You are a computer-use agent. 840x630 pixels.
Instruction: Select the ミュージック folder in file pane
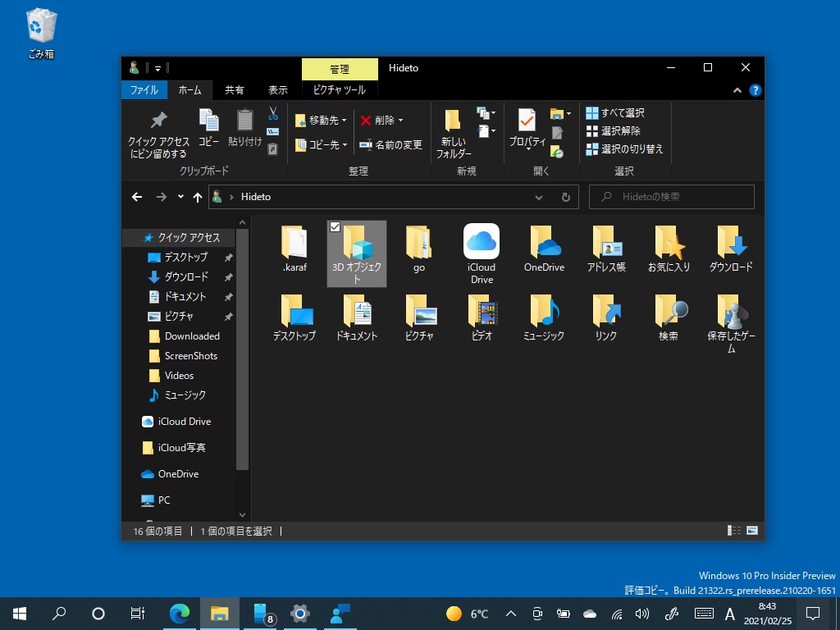545,317
